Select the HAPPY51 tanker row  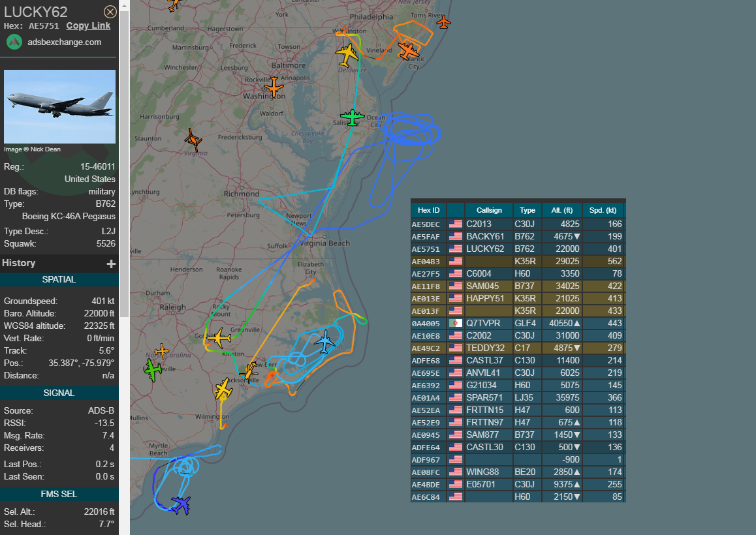[x=518, y=299]
